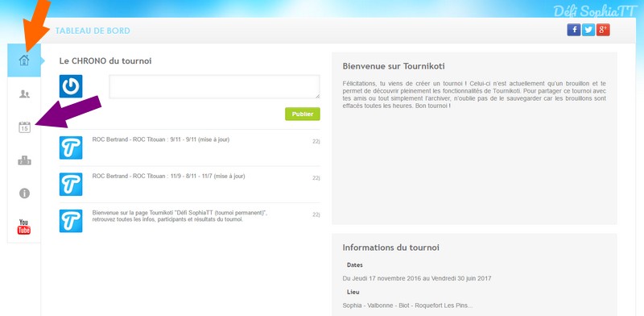Share via the Facebook icon
The width and height of the screenshot is (644, 316).
click(x=574, y=30)
